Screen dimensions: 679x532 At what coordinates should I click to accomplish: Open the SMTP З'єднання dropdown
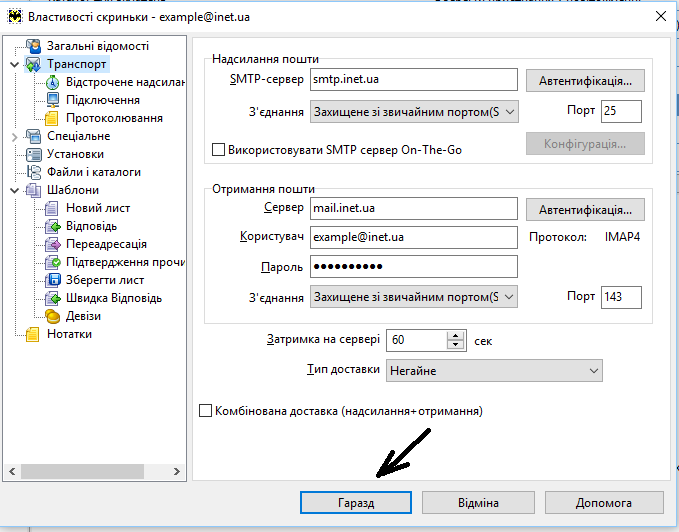click(414, 111)
